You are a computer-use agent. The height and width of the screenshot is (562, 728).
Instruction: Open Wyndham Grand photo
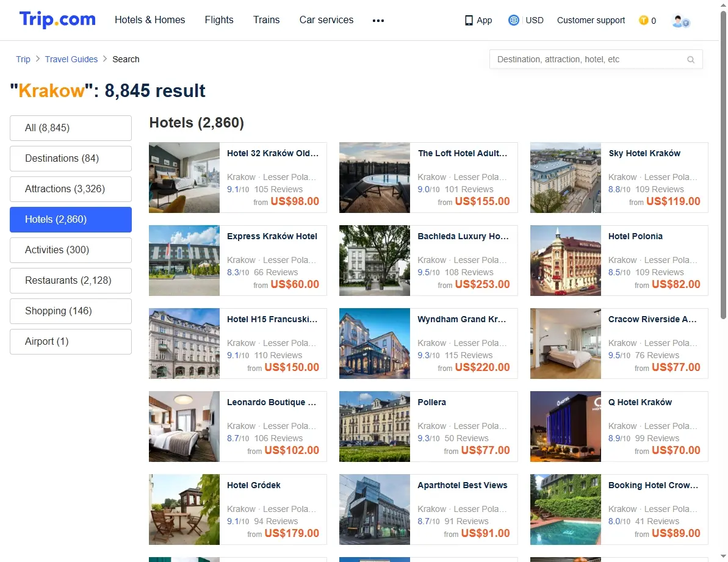point(375,344)
